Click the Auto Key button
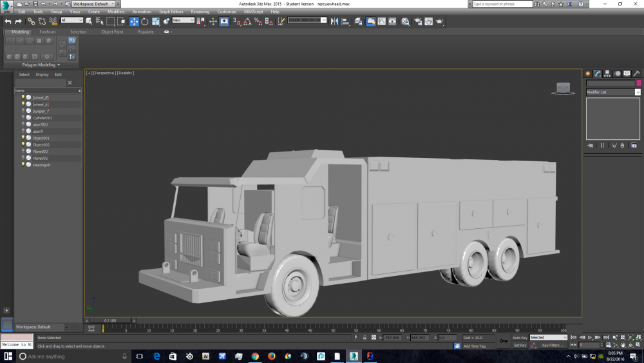Image resolution: width=644 pixels, height=363 pixels. point(519,338)
